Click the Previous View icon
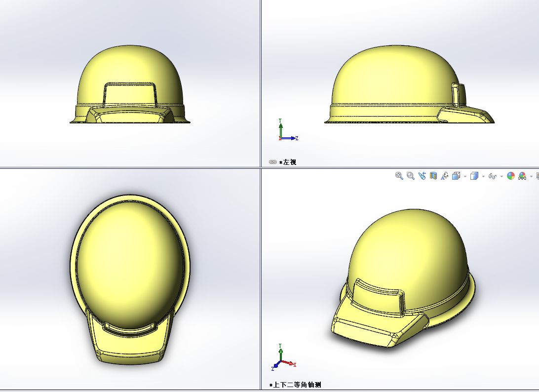The image size is (539, 392). pos(422,176)
